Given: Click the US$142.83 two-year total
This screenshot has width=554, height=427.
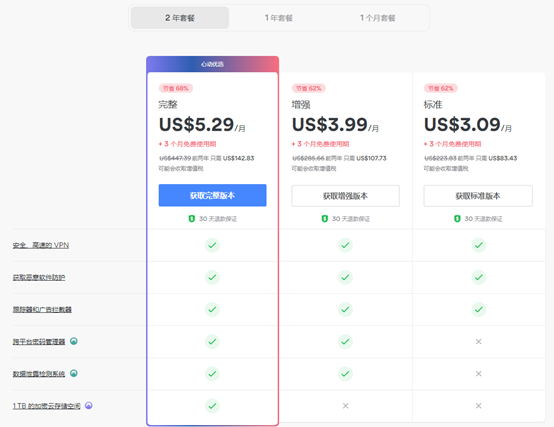Looking at the screenshot, I should (238, 158).
